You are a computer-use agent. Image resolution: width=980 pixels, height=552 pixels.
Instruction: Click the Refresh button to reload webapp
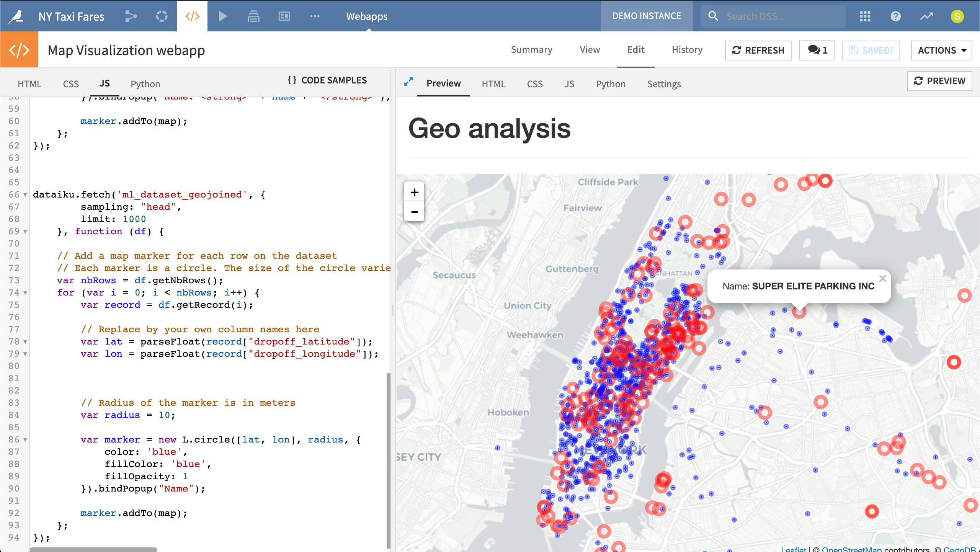point(759,49)
